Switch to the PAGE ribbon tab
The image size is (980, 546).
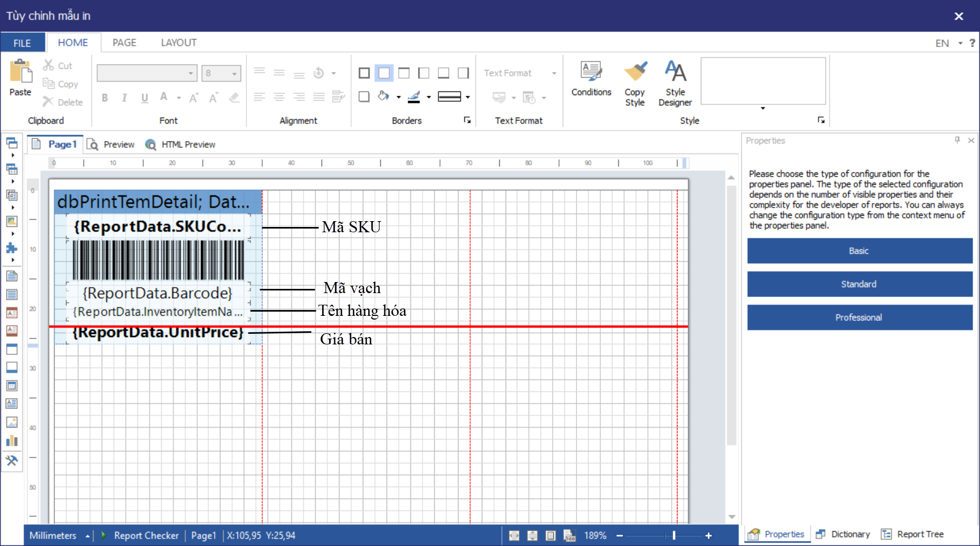click(x=124, y=43)
